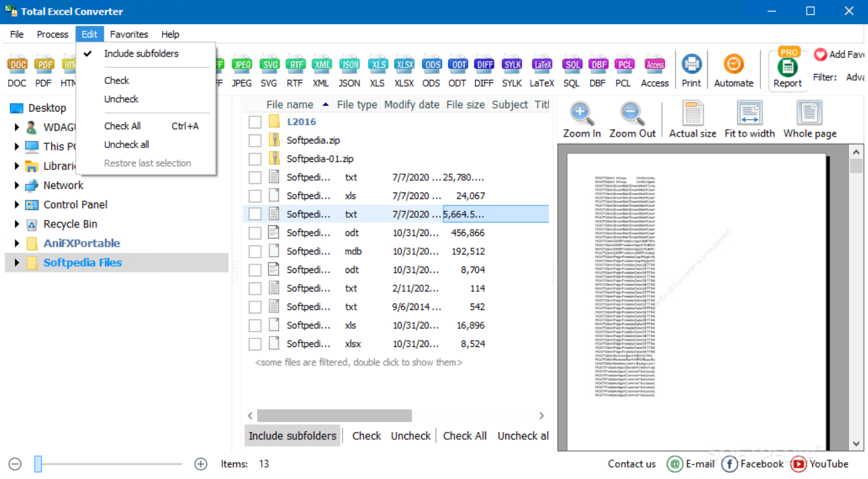Check the xls file sized 24,067

255,196
